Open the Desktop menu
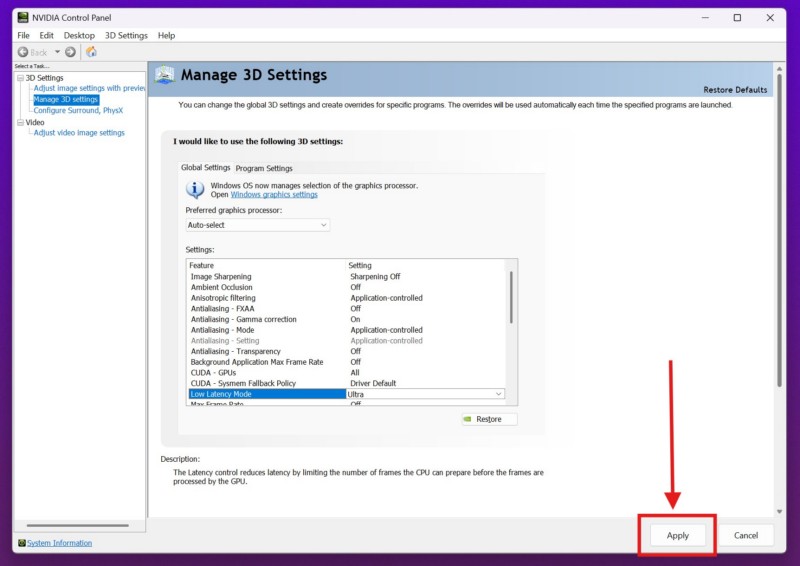This screenshot has height=566, width=800. pos(79,35)
